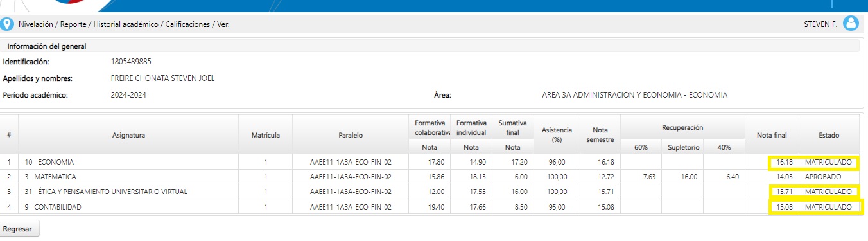
Task: Click the name FREIRE CHONATA STEVEN JOEL
Action: click(x=162, y=78)
